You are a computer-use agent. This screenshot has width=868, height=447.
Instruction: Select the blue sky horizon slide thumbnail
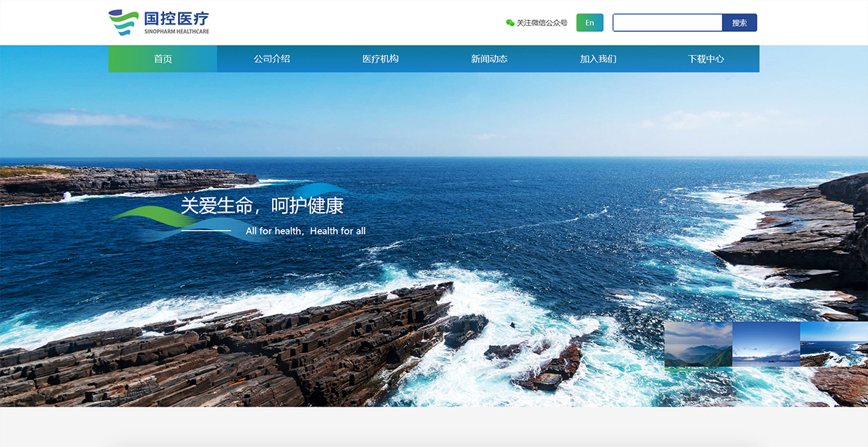(766, 344)
